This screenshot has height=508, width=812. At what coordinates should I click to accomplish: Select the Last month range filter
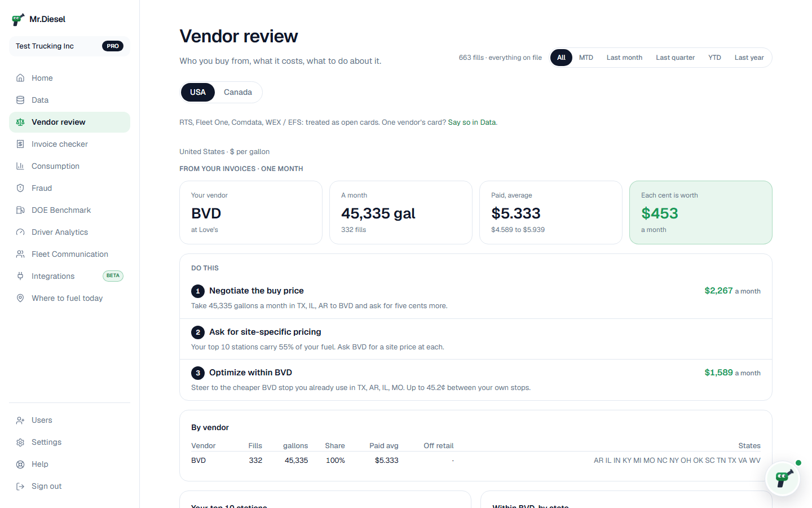pyautogui.click(x=624, y=58)
